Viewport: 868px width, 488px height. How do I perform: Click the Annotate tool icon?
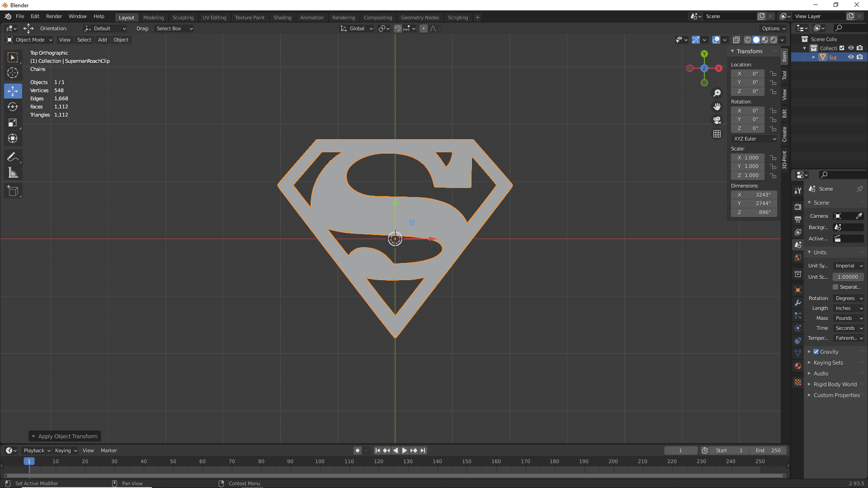point(13,157)
